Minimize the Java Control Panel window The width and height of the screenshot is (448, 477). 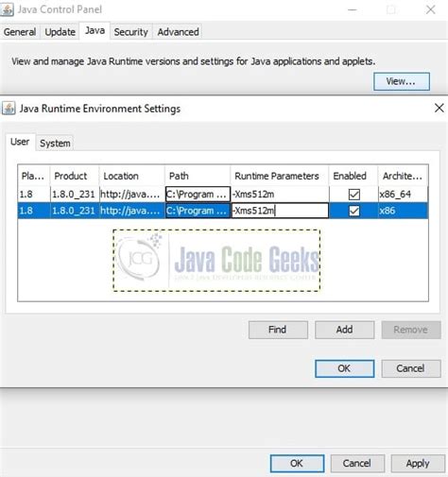pyautogui.click(x=353, y=9)
